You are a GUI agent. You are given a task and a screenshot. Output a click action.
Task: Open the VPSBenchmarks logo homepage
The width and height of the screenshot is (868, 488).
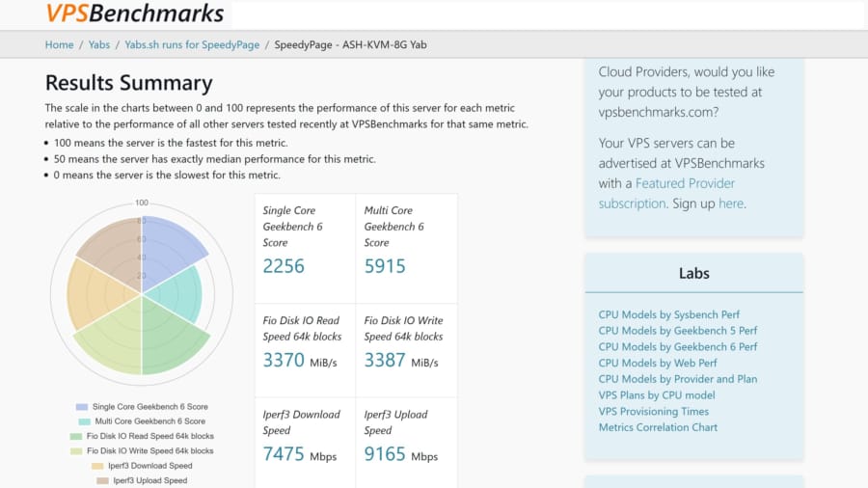[x=135, y=14]
